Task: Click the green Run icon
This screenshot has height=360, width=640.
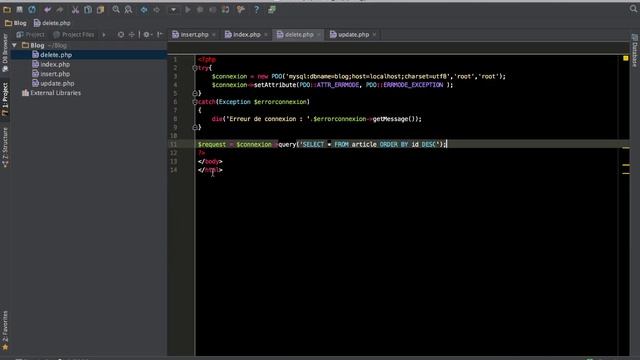Action: pos(188,9)
